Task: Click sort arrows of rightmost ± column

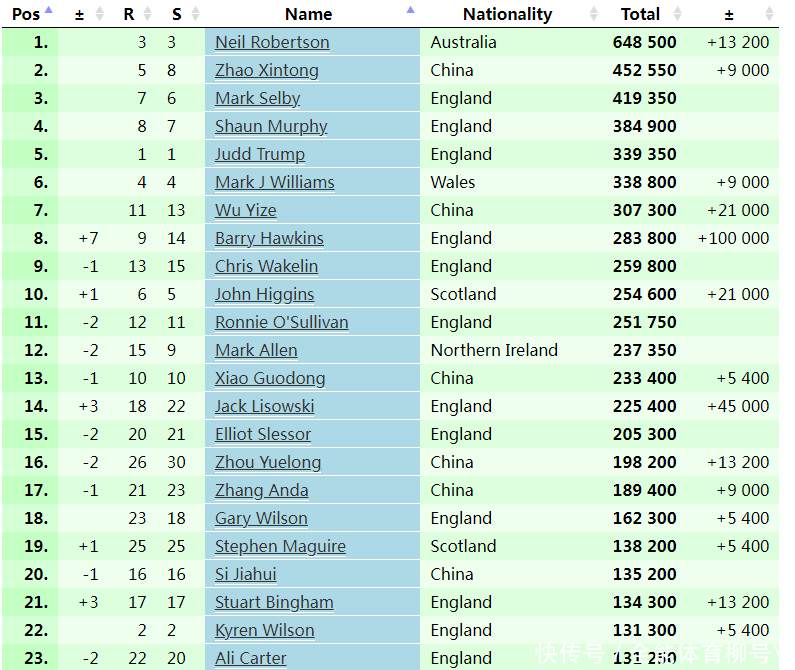Action: coord(770,14)
